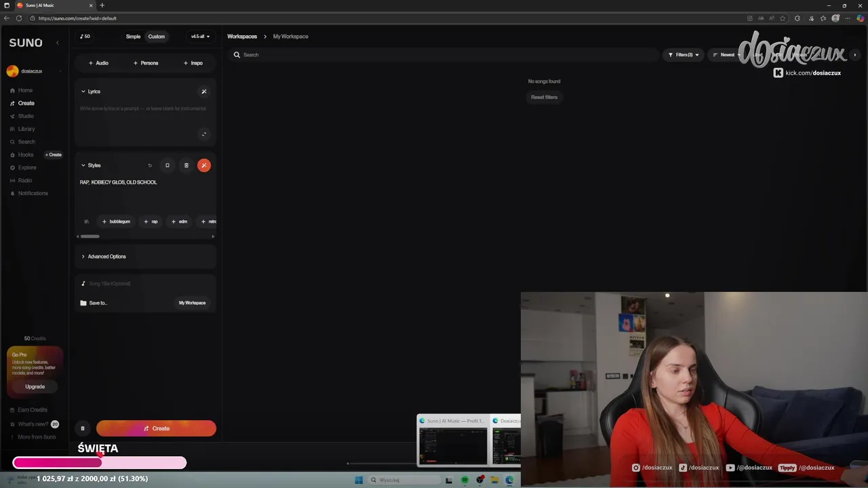Open the v4.5-all model dropdown
This screenshot has height=488, width=868.
(x=200, y=37)
